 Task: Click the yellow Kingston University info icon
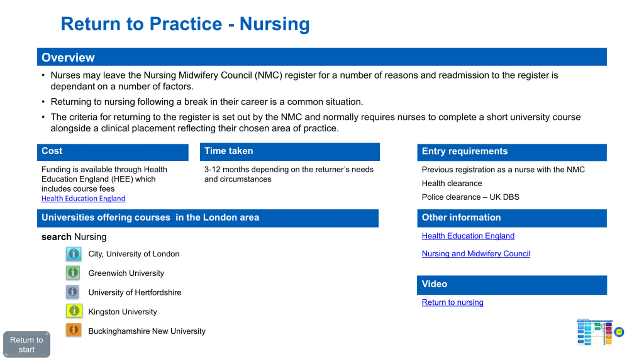(x=74, y=311)
